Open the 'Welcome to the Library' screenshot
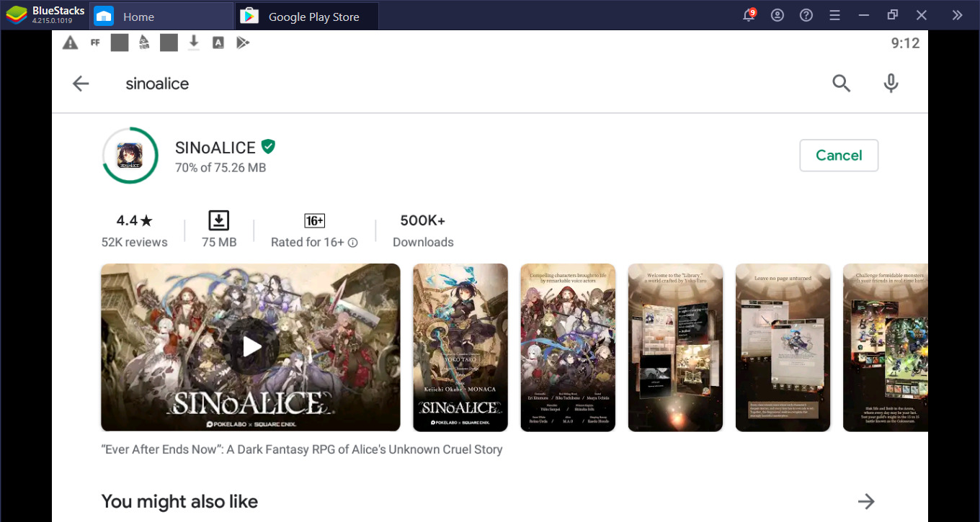The width and height of the screenshot is (980, 522). pyautogui.click(x=675, y=347)
